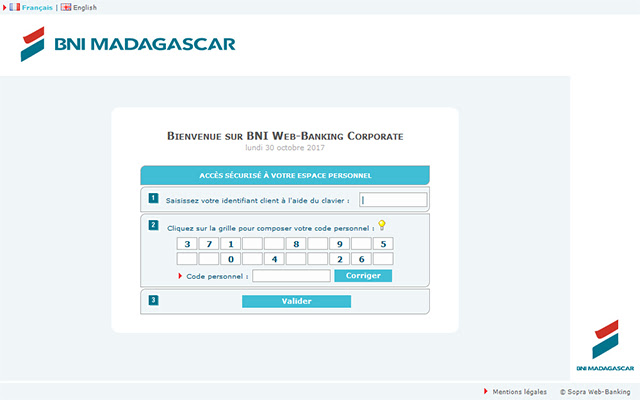The width and height of the screenshot is (640, 400).
Task: Select digit 6 on the keypad grid
Action: [361, 259]
